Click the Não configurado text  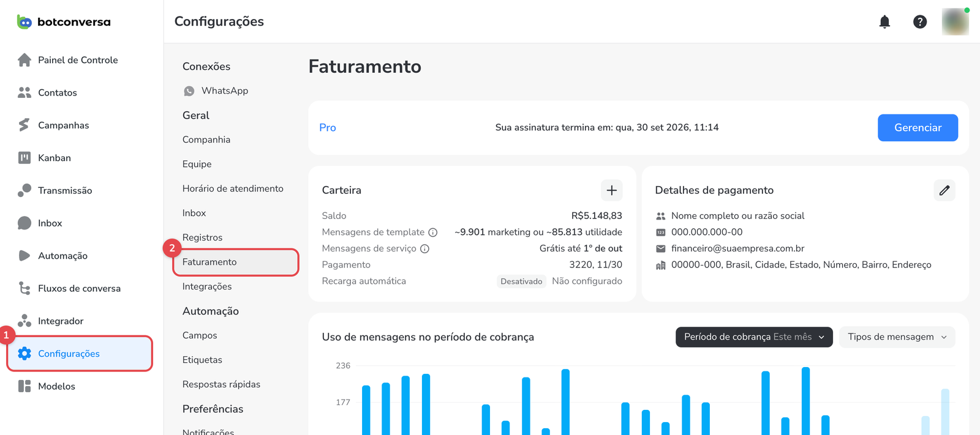[x=587, y=281]
